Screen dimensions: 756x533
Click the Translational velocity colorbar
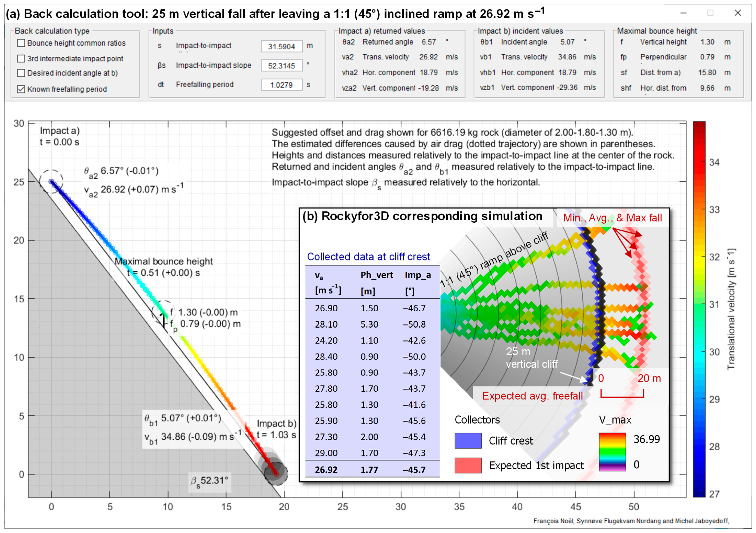coord(699,309)
